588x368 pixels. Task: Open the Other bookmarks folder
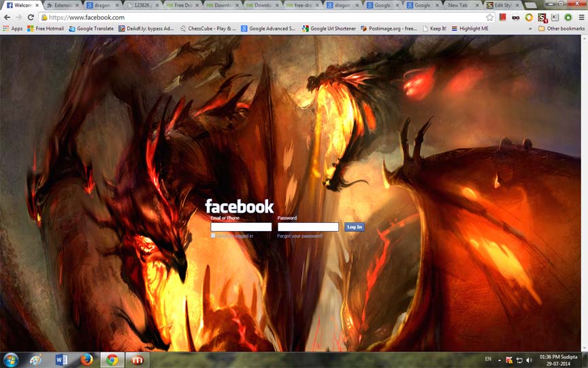[x=561, y=29]
